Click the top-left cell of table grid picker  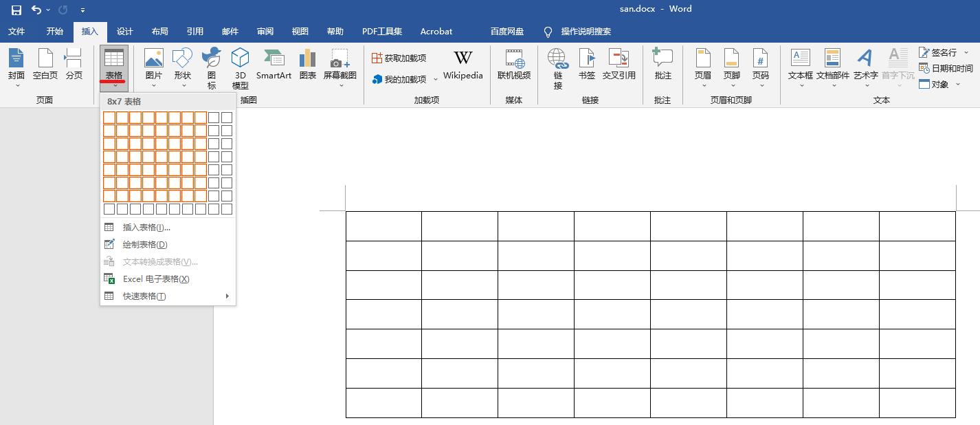[x=109, y=118]
